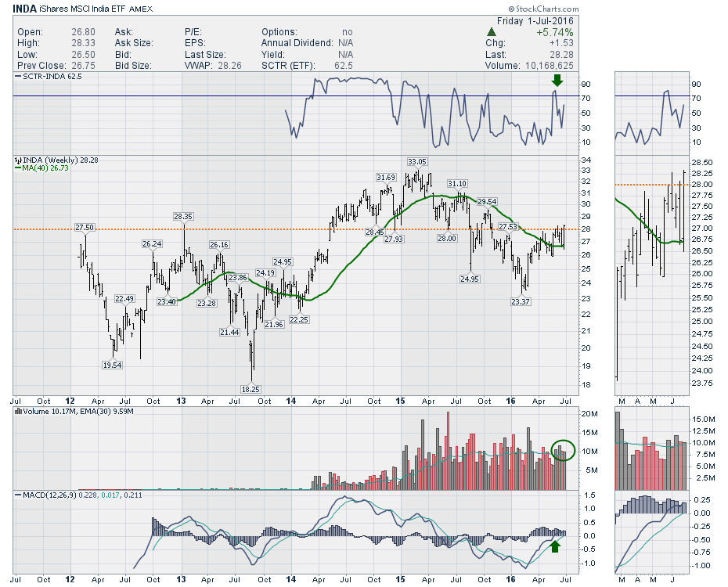Click the Low price 26.50
This screenshot has height=587, width=728.
coord(83,55)
